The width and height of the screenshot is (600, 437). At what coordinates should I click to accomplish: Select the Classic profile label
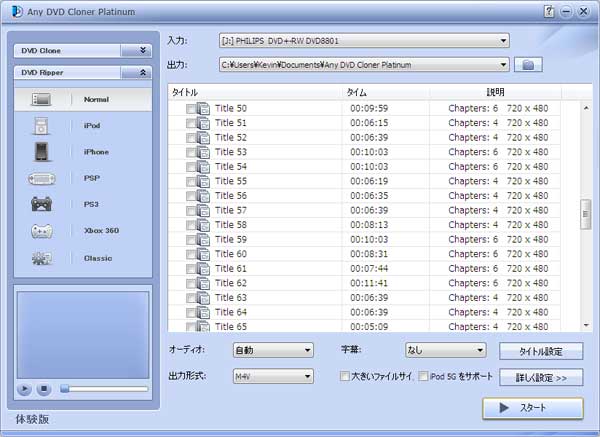pos(98,258)
